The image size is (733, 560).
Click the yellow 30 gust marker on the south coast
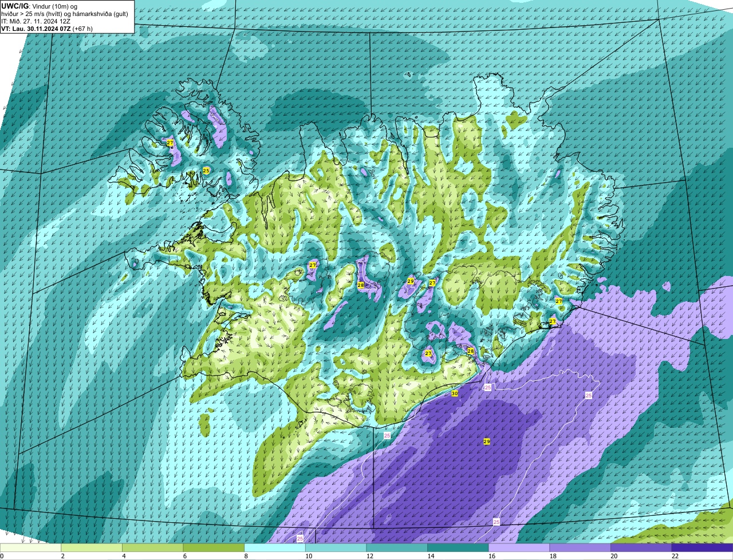tap(455, 393)
